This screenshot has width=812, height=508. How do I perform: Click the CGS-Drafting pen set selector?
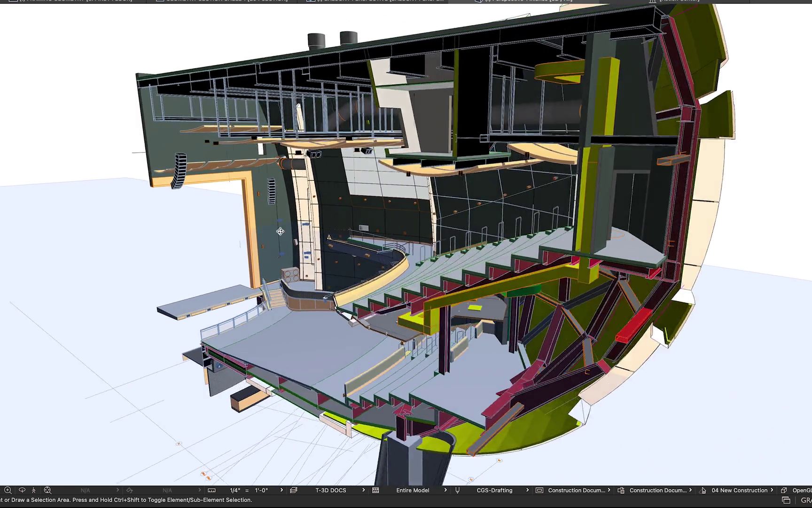tap(494, 490)
